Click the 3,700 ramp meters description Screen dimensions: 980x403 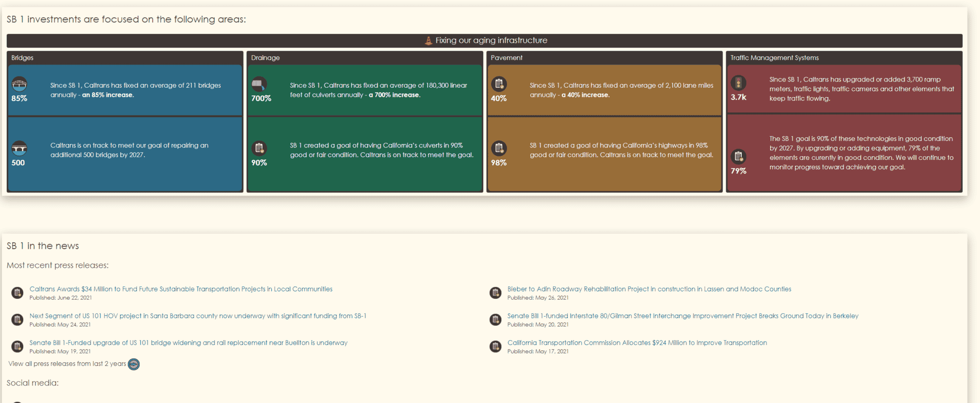(x=862, y=89)
